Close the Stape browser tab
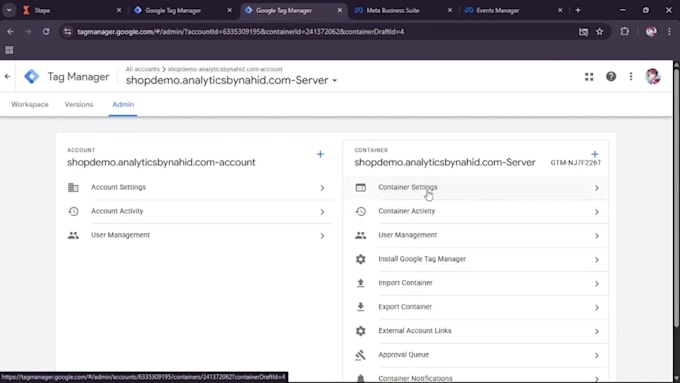 [x=119, y=10]
